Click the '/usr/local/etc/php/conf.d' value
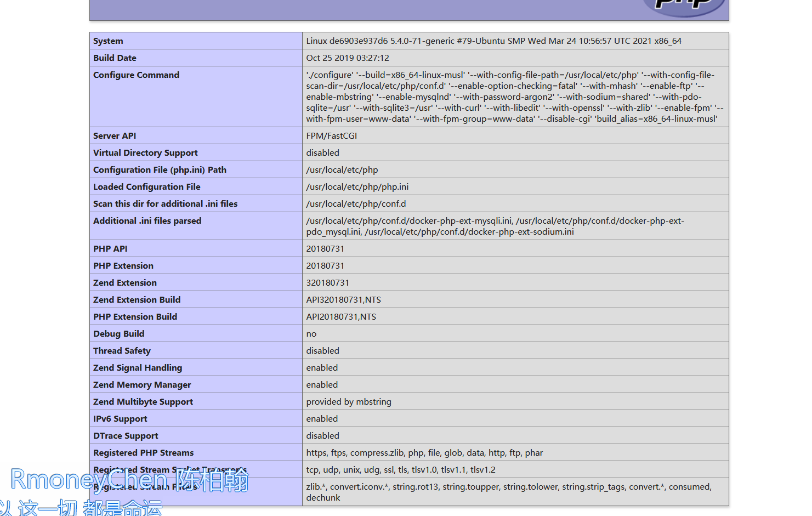The image size is (812, 516). pyautogui.click(x=356, y=204)
